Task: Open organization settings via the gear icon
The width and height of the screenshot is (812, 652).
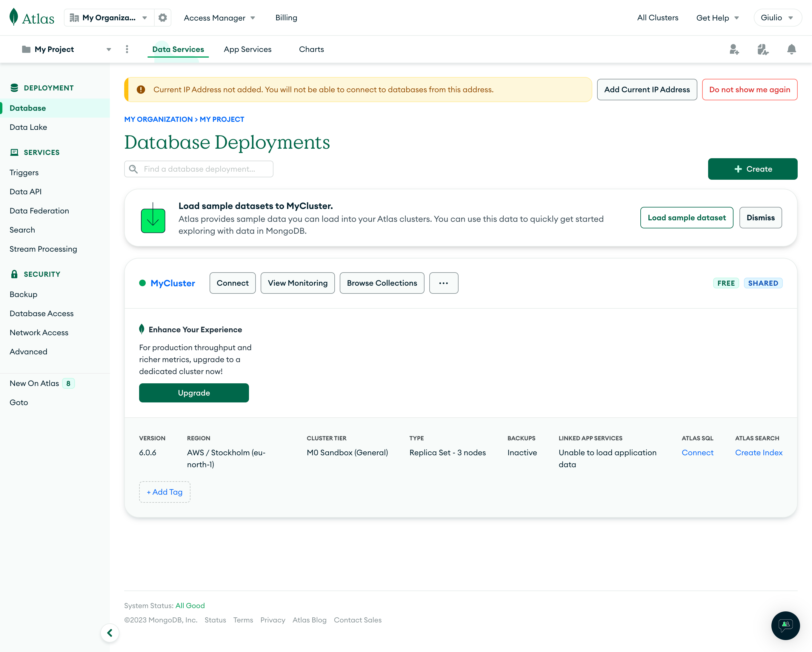Action: coord(163,17)
